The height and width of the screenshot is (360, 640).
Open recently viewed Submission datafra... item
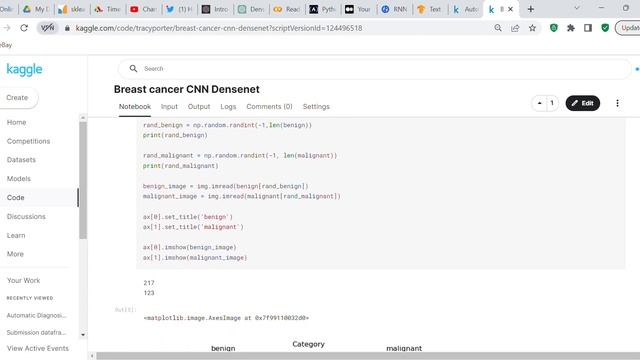36,332
